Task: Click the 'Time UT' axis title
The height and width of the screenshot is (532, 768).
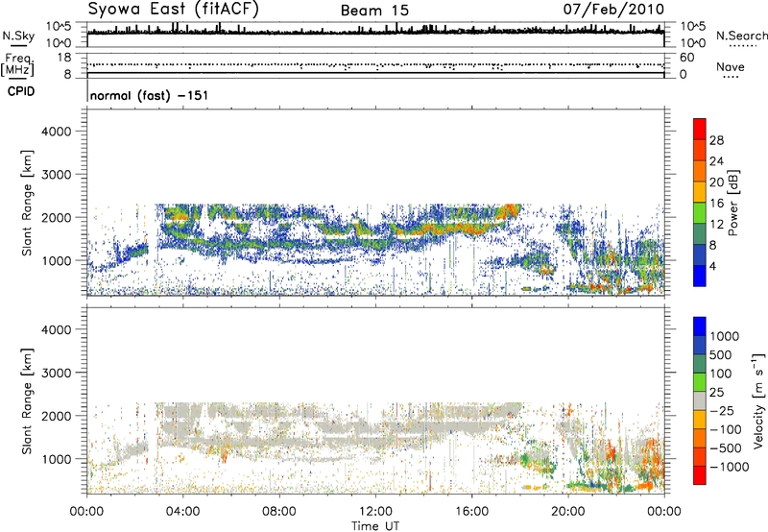Action: (375, 526)
